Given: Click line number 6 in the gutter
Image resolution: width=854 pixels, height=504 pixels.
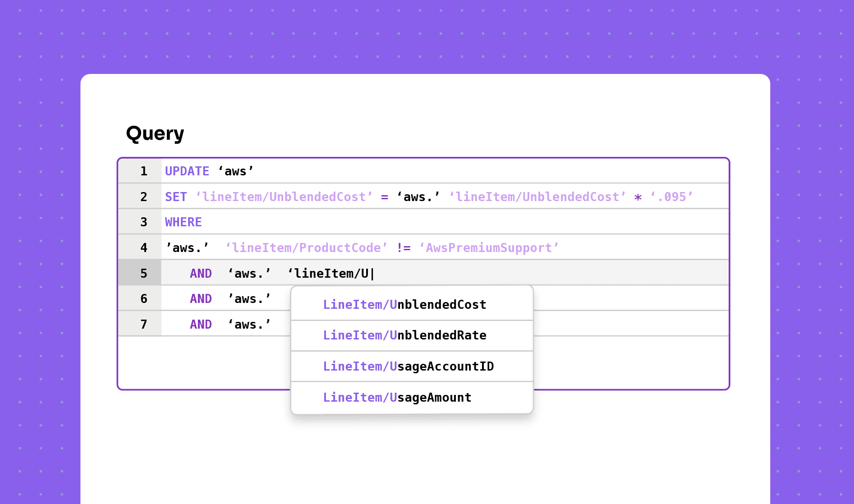Looking at the screenshot, I should 143,299.
